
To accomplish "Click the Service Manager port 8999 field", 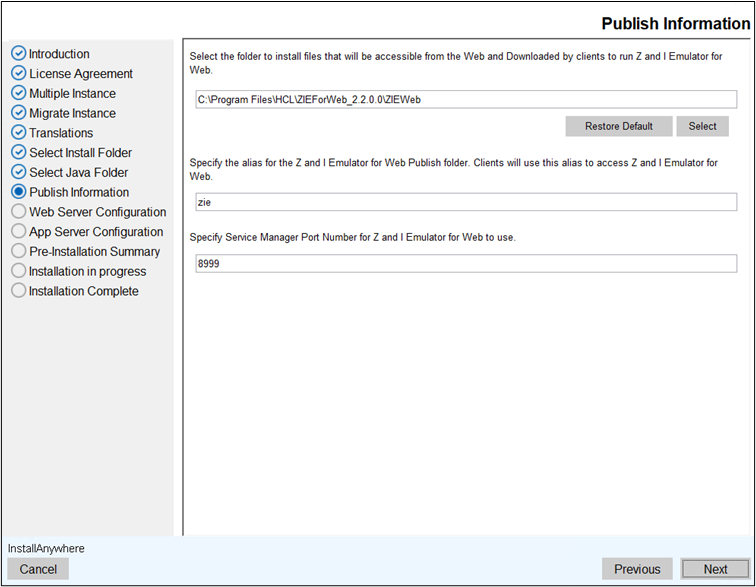I will click(x=466, y=263).
